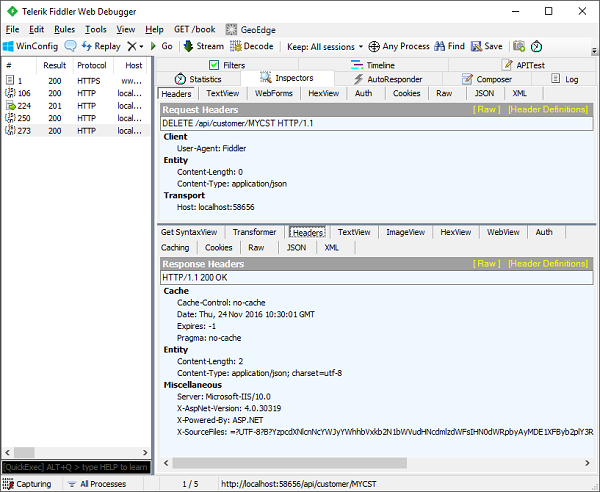Open the View menu

[x=126, y=29]
